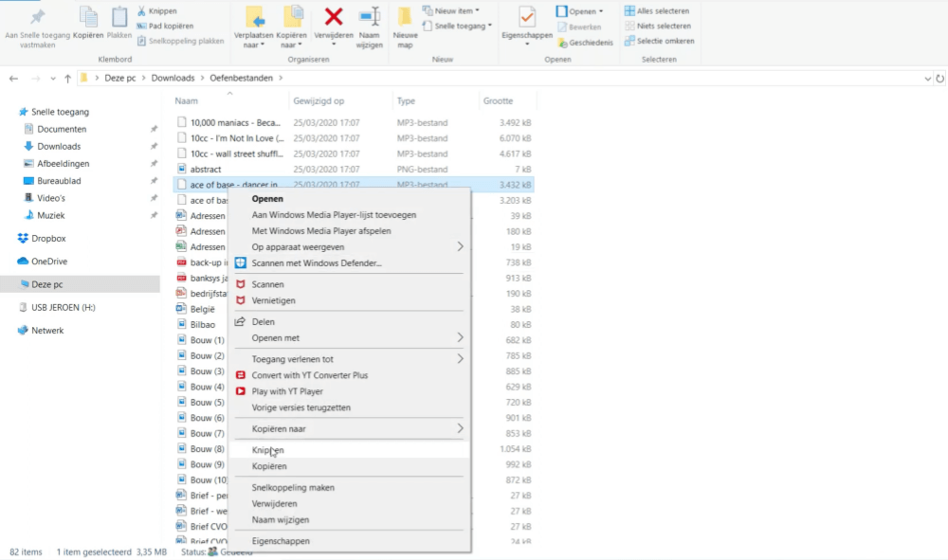The width and height of the screenshot is (948, 560).
Task: Click the up arrow navigation icon
Action: point(67,78)
